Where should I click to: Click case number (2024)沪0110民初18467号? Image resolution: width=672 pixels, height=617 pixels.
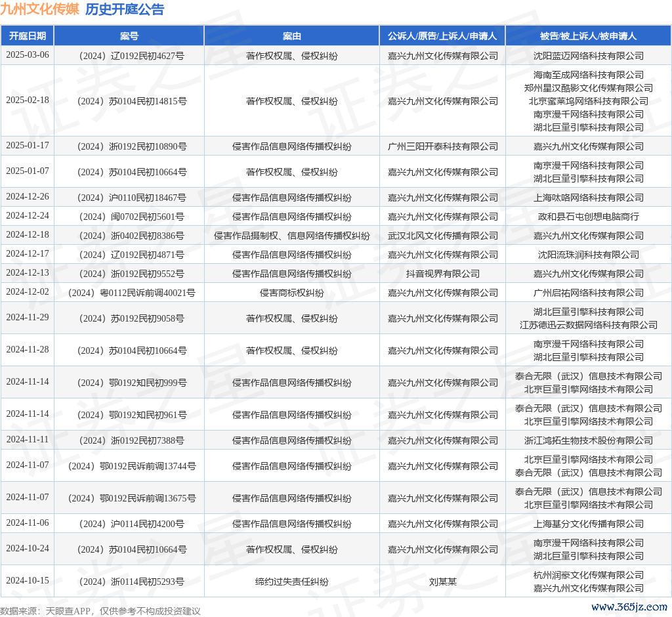pos(131,198)
